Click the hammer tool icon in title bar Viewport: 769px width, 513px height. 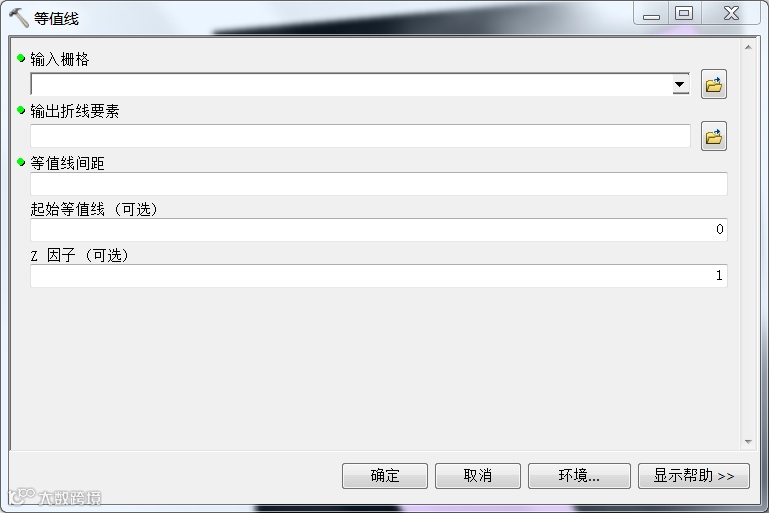[x=19, y=18]
